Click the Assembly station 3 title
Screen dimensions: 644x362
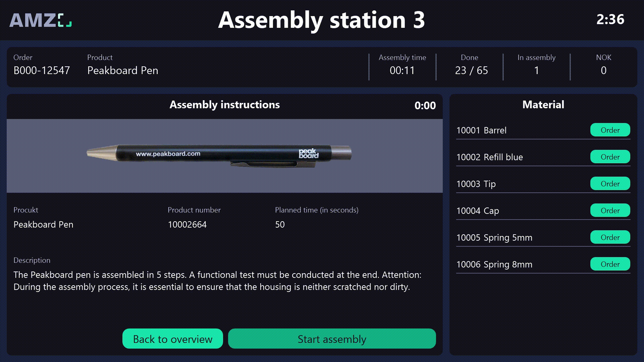pyautogui.click(x=322, y=21)
